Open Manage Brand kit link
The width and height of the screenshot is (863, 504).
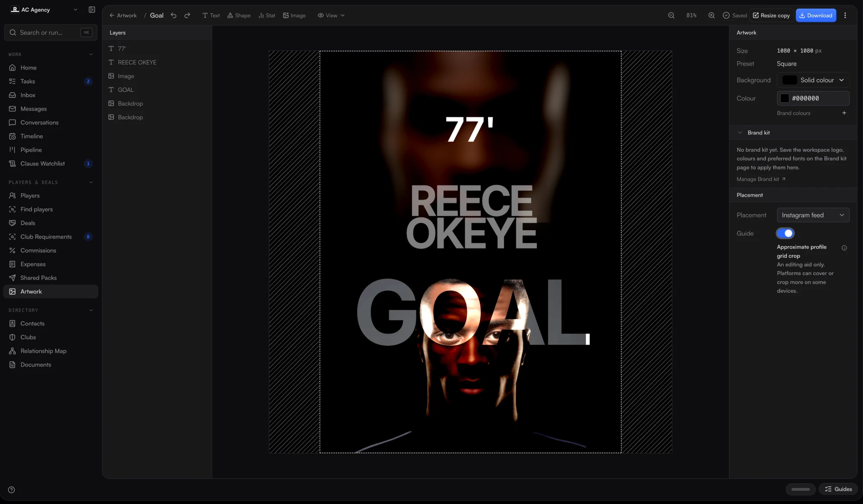(x=761, y=179)
